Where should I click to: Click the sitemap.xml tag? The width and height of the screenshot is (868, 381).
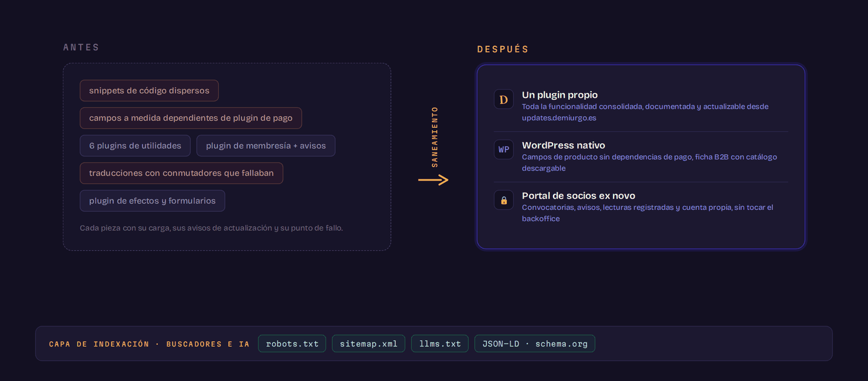[368, 343]
